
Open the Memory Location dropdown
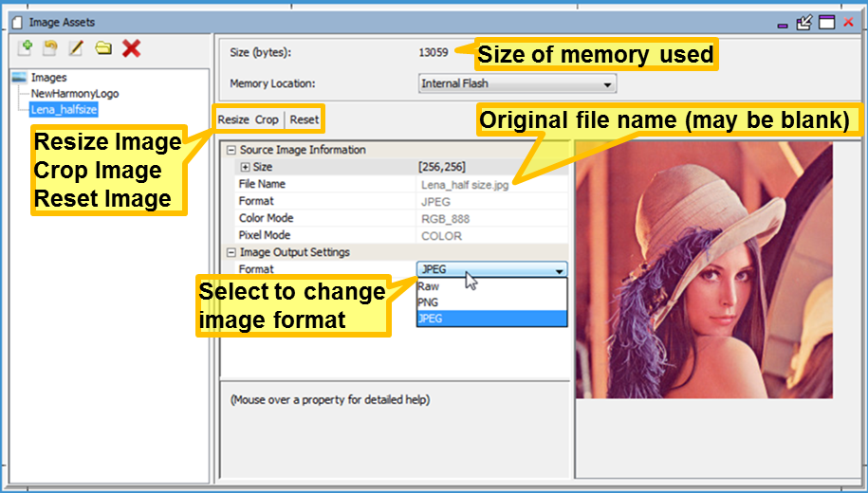coord(517,83)
